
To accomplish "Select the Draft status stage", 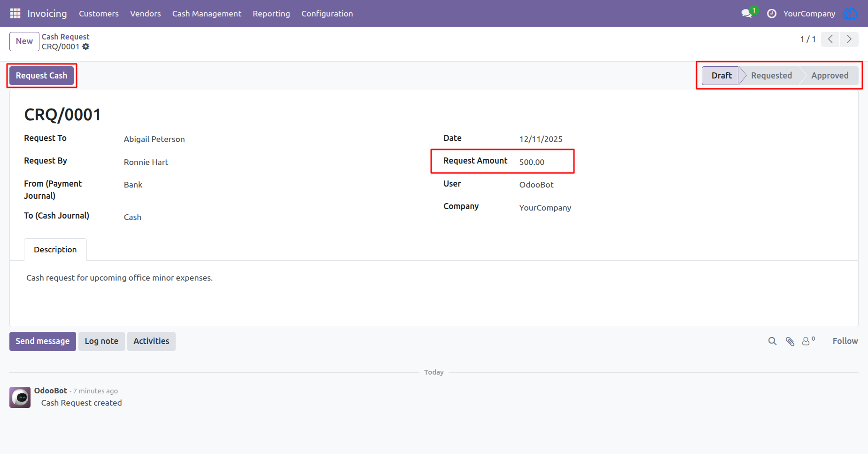I will [x=721, y=76].
